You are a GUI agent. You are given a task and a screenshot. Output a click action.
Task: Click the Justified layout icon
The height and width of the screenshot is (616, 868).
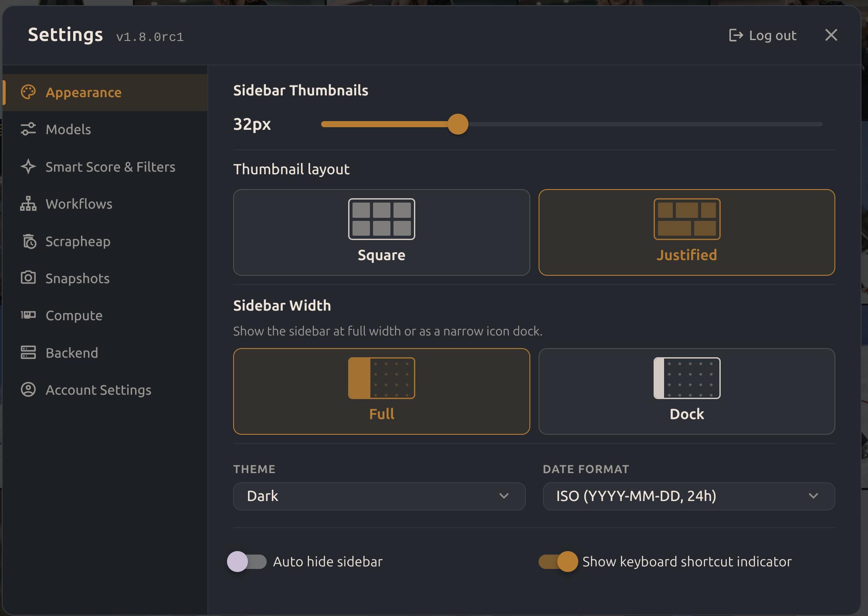click(x=687, y=219)
